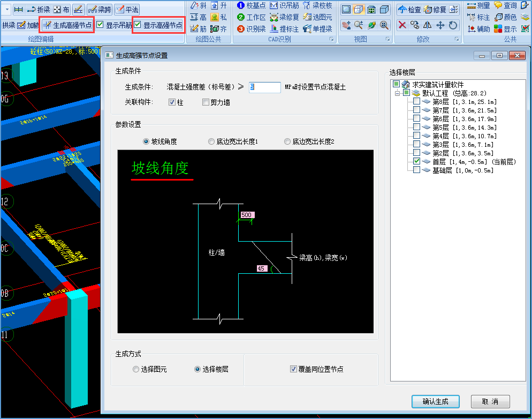
Task: Collapse the 默认工程 tree node
Action: click(x=397, y=93)
